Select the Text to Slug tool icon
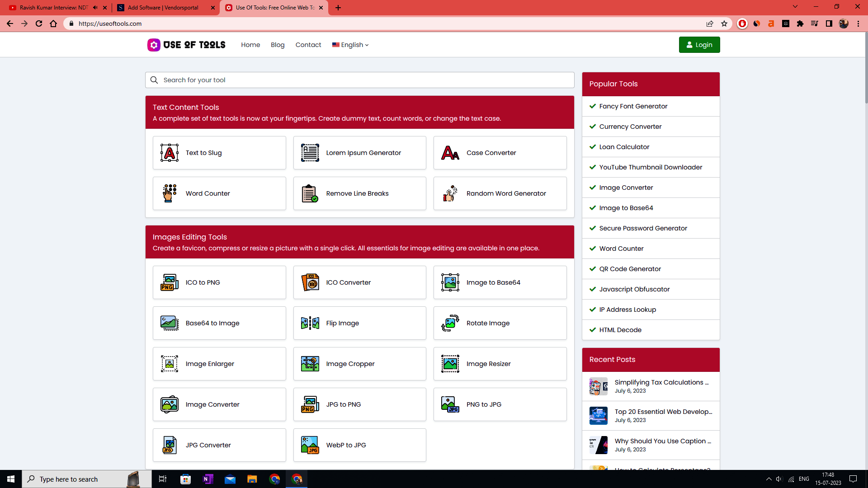Image resolution: width=868 pixels, height=488 pixels. click(169, 153)
